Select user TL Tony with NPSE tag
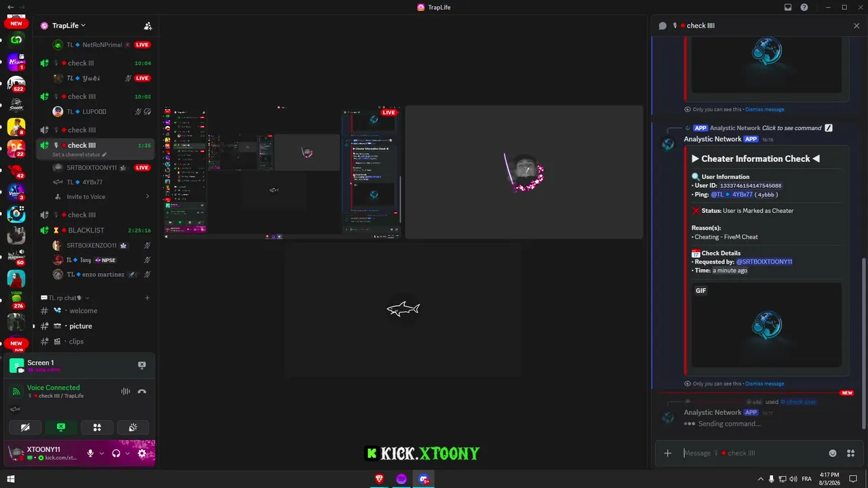 click(102, 260)
